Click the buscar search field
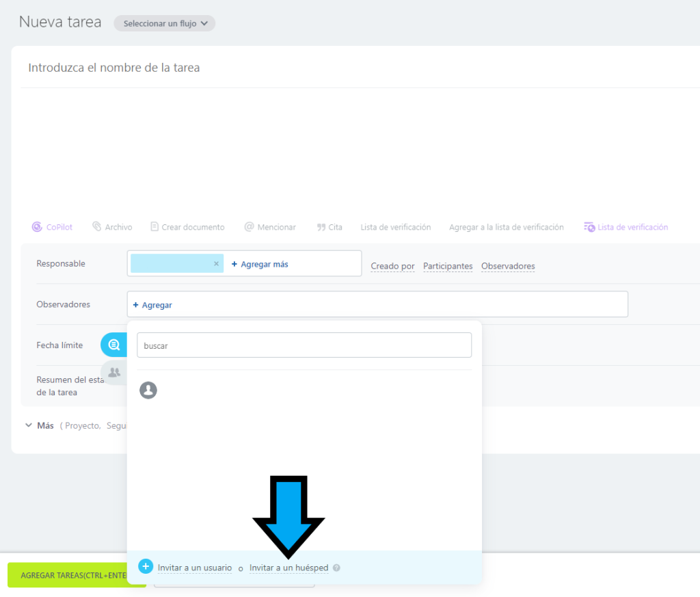Viewport: 700px width, 597px height. (304, 345)
